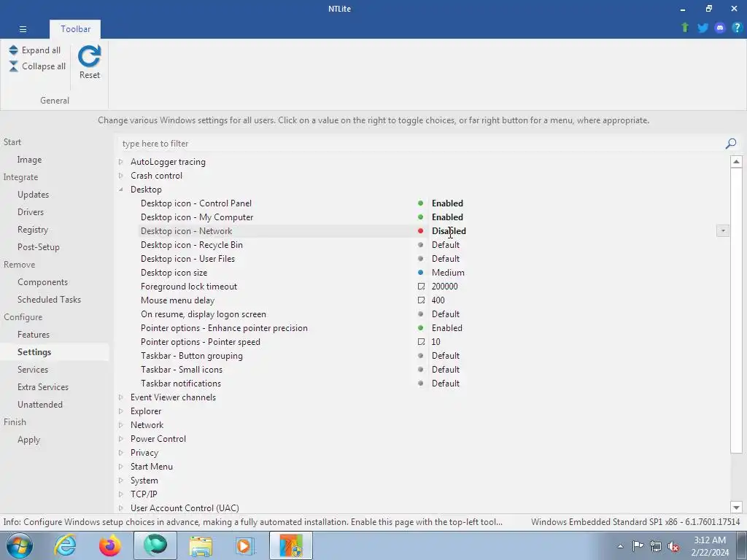747x560 pixels.
Task: Open the Components page in sidebar
Action: click(x=42, y=282)
